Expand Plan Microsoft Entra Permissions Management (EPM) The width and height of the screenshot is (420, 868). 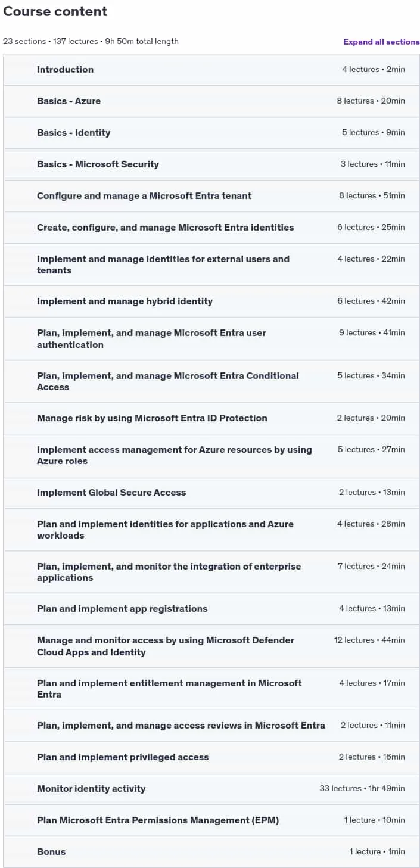point(211,820)
